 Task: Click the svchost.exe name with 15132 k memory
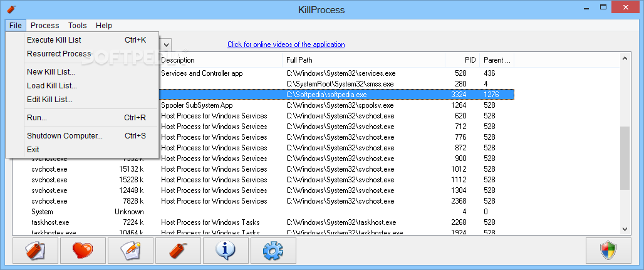coord(49,169)
